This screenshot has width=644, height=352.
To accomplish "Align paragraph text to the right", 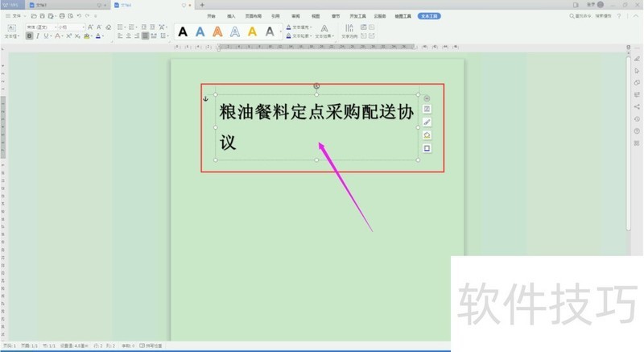I will [x=137, y=36].
